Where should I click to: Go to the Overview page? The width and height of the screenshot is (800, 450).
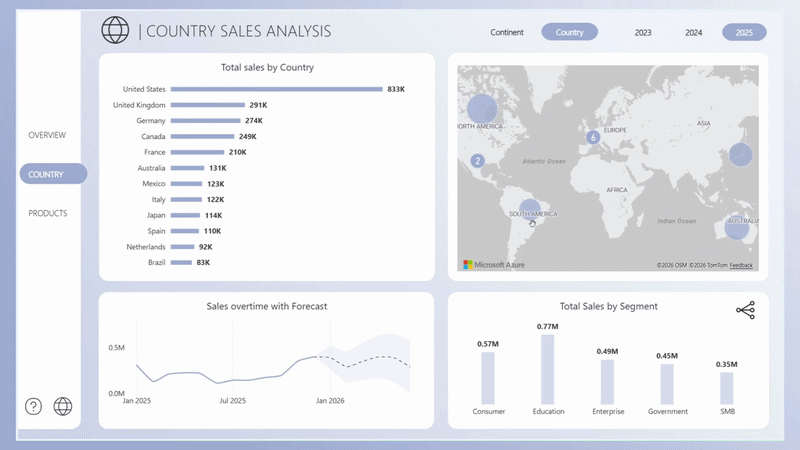point(47,134)
